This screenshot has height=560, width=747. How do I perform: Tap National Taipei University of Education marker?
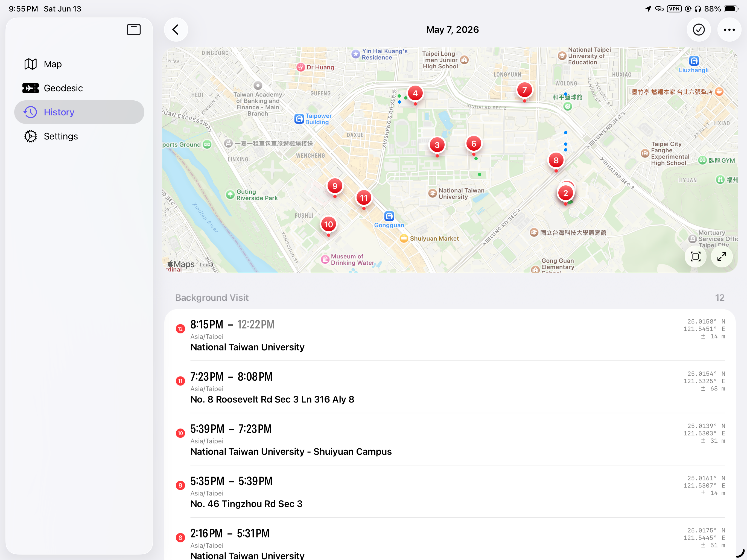pyautogui.click(x=562, y=56)
